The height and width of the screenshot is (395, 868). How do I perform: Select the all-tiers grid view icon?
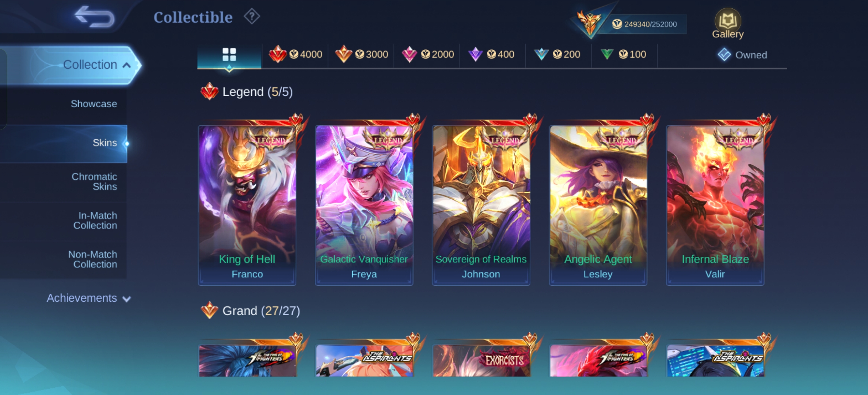pyautogui.click(x=229, y=55)
